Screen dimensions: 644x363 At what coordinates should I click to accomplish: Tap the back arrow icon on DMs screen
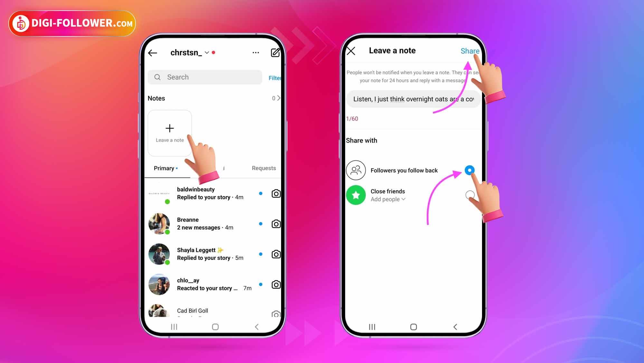[153, 53]
